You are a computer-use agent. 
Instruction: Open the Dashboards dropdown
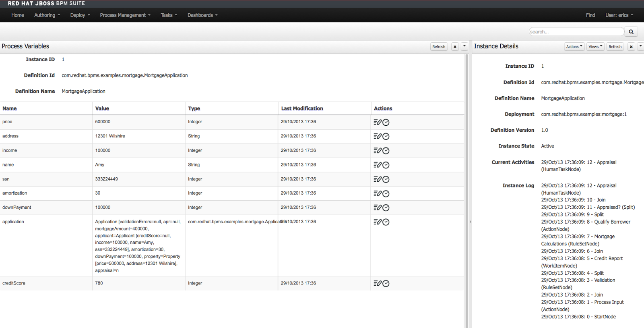[202, 15]
